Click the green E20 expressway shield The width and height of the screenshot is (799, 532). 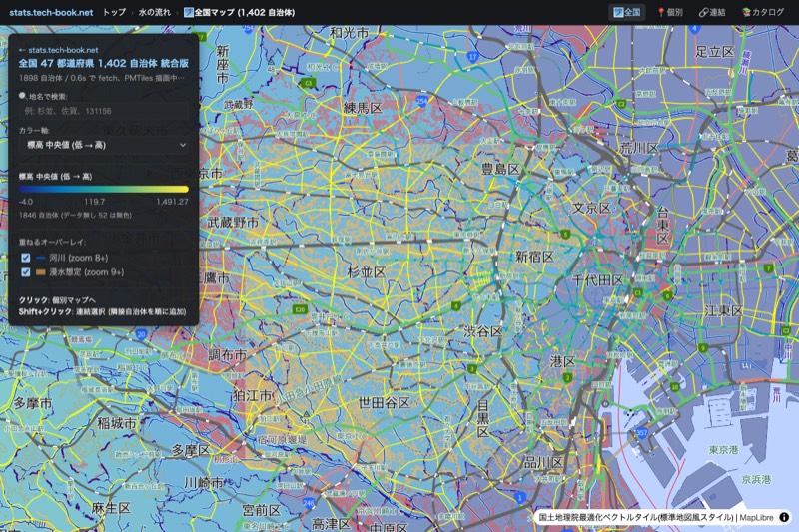pos(300,309)
